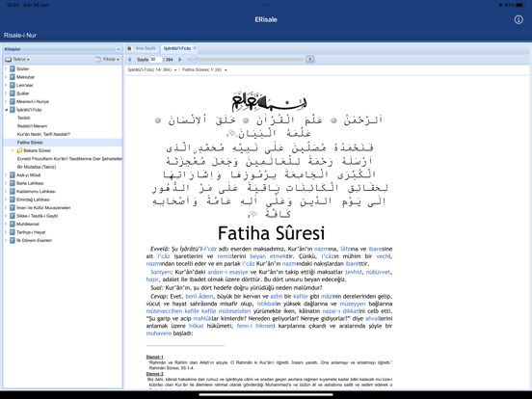Switch to the Ana Sayfa tab
The image size is (532, 399).
pyautogui.click(x=146, y=48)
